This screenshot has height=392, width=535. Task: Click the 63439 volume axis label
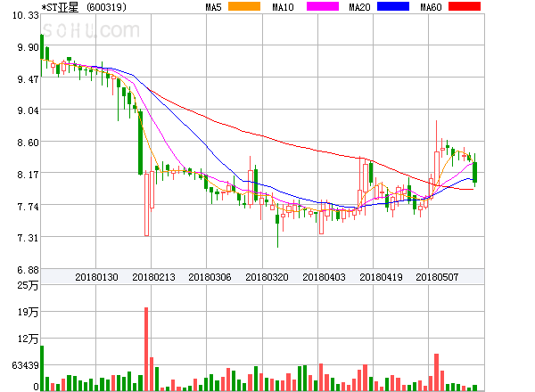pyautogui.click(x=26, y=365)
